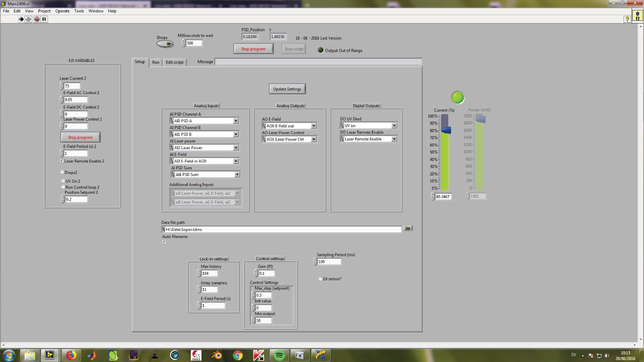The height and width of the screenshot is (362, 644).
Task: Click the Update Settings button
Action: 287,89
